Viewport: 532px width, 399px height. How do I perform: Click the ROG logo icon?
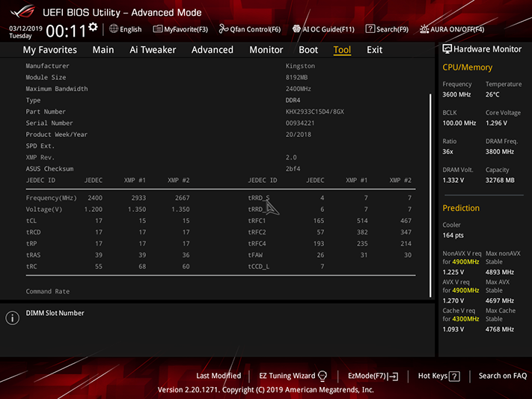pos(22,11)
